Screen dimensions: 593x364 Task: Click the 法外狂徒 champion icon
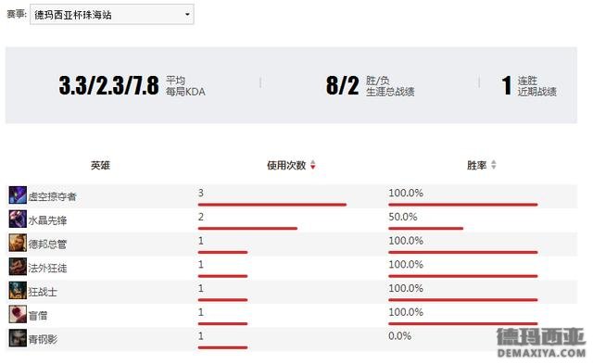tap(18, 267)
